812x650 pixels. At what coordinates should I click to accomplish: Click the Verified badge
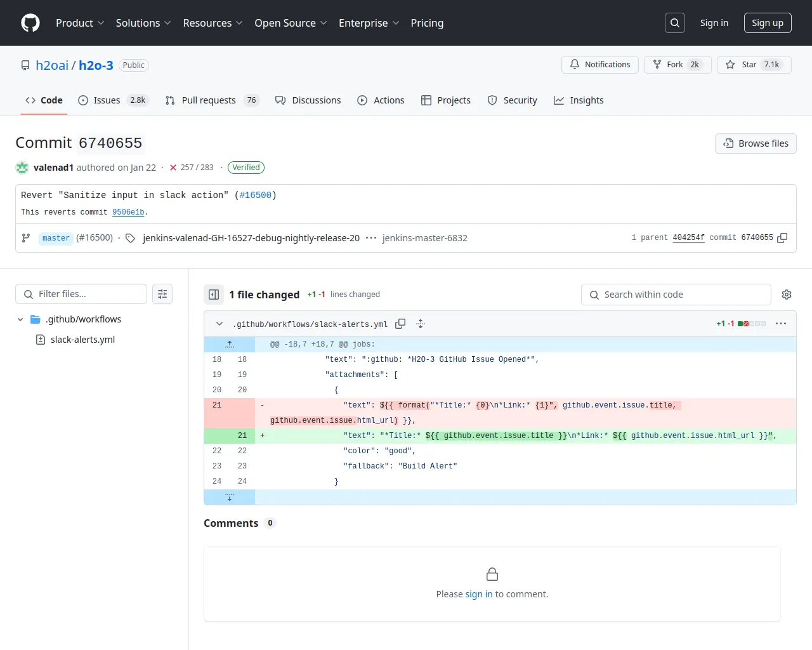pyautogui.click(x=246, y=168)
